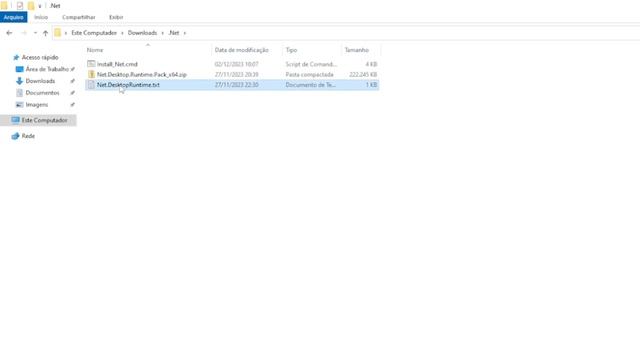Open Documentos in the sidebar
The image size is (640, 360).
[x=42, y=93]
